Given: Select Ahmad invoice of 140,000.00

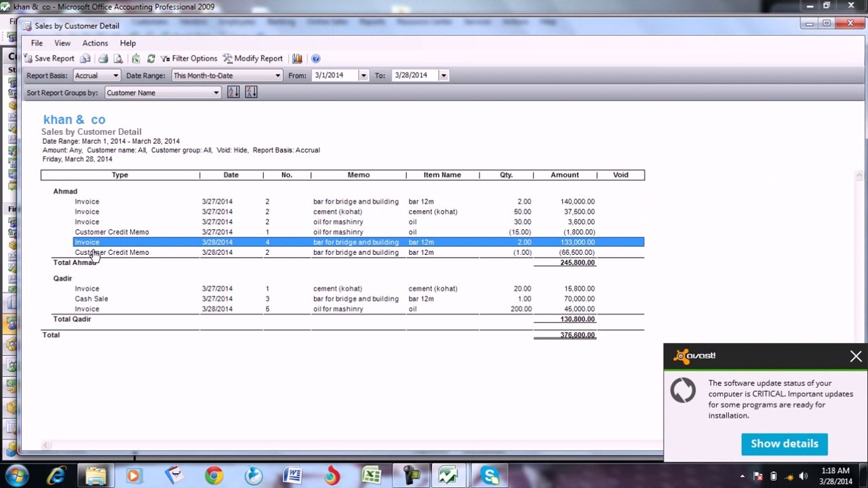Looking at the screenshot, I should pyautogui.click(x=358, y=201).
